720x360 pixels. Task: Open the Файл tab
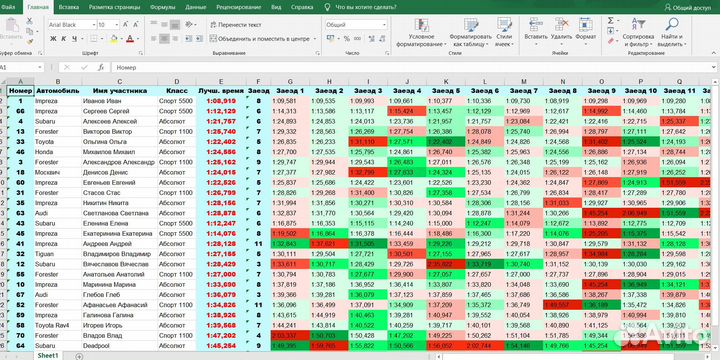tap(8, 7)
